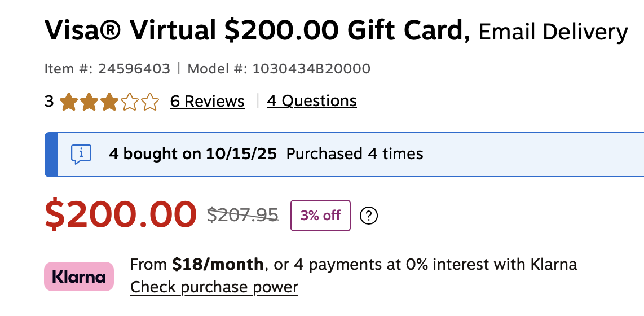Click the "Purchased 4 times" text
The image size is (644, 316).
pos(355,153)
